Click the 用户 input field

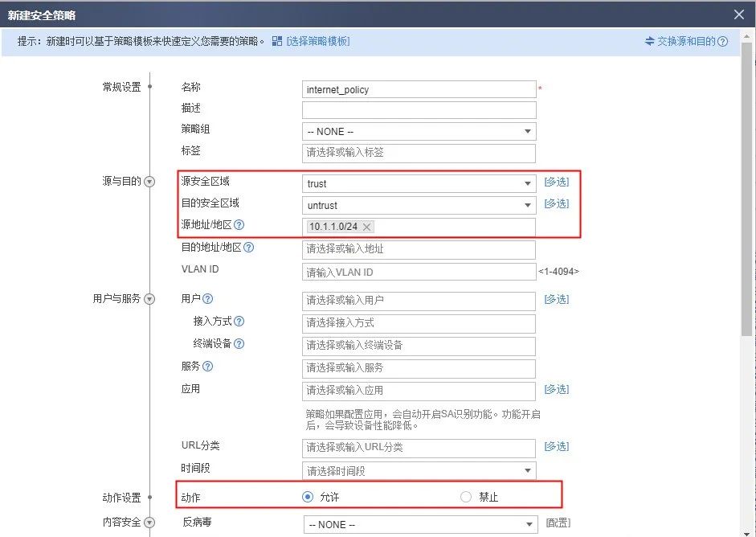pyautogui.click(x=419, y=301)
